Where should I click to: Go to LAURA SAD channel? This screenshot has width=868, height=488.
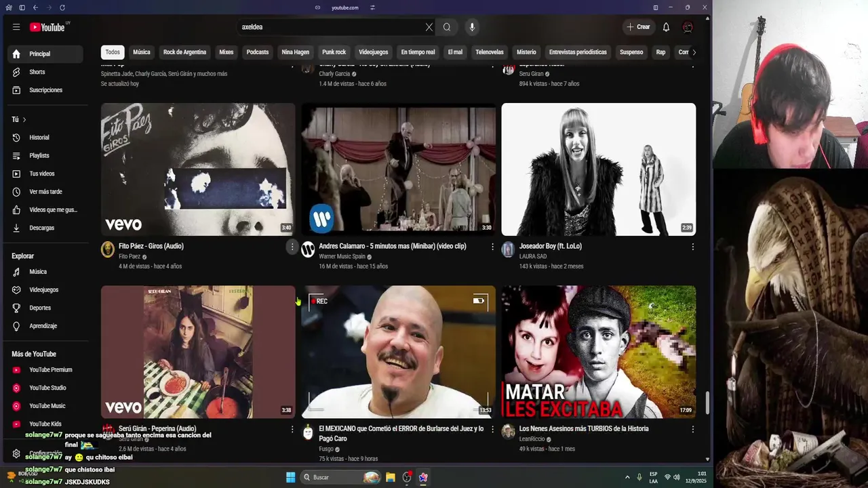(x=532, y=257)
